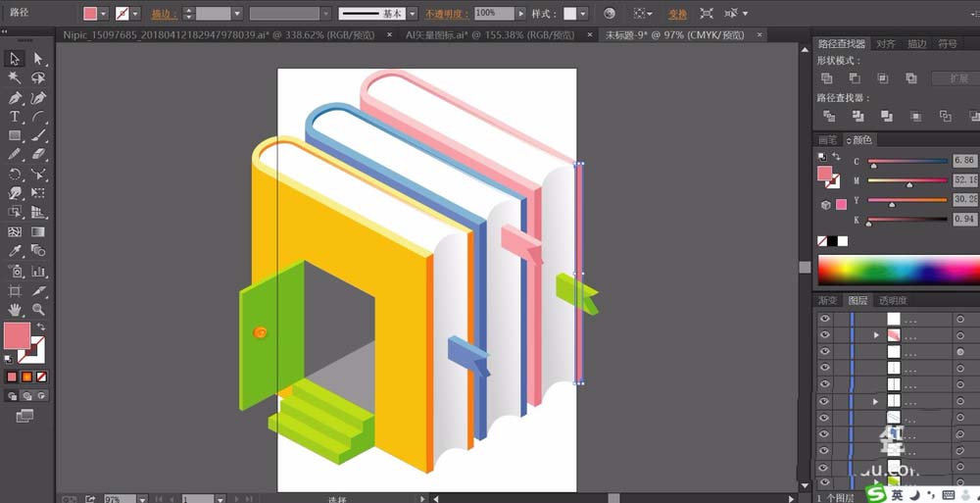Select the Eraser tool
The height and width of the screenshot is (503, 980).
tap(38, 155)
